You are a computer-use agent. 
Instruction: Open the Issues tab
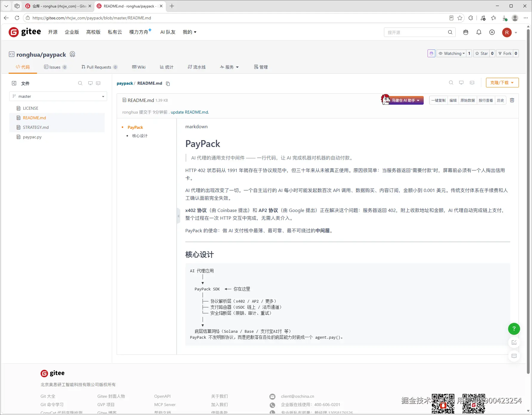(x=55, y=67)
